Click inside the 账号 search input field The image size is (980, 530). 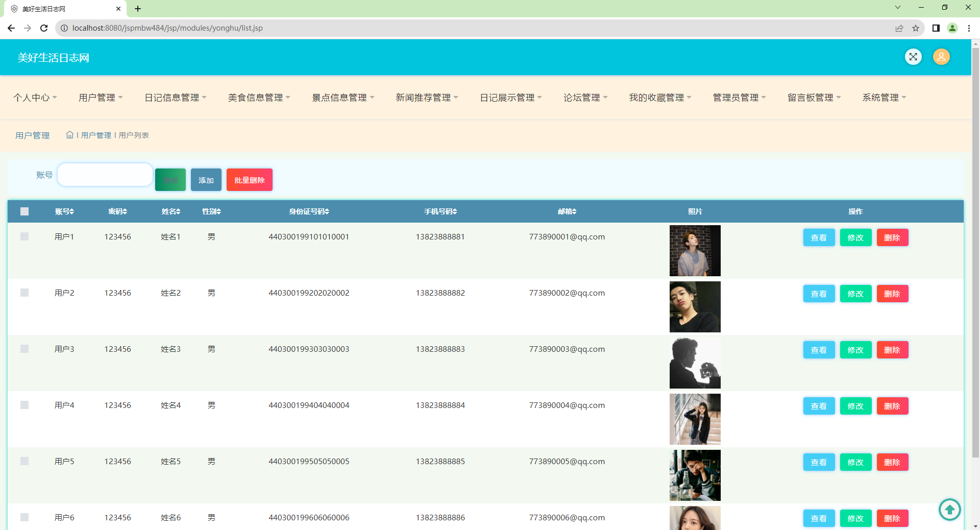104,175
